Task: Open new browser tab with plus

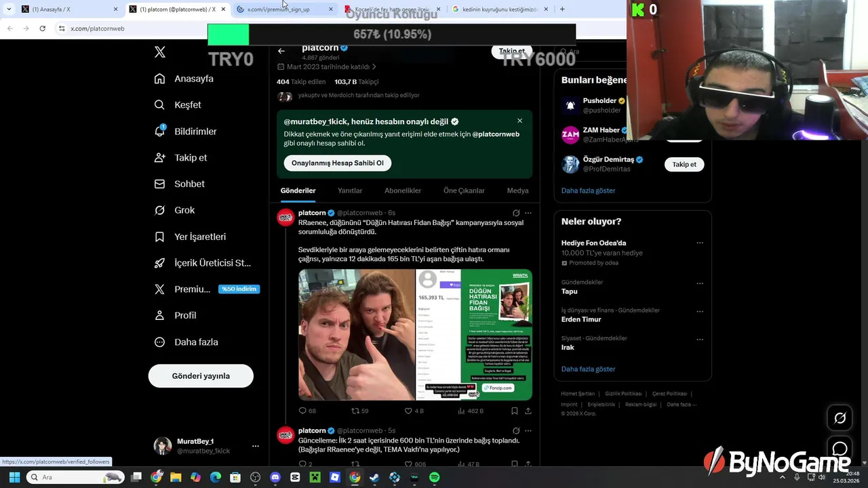Action: 562,9
